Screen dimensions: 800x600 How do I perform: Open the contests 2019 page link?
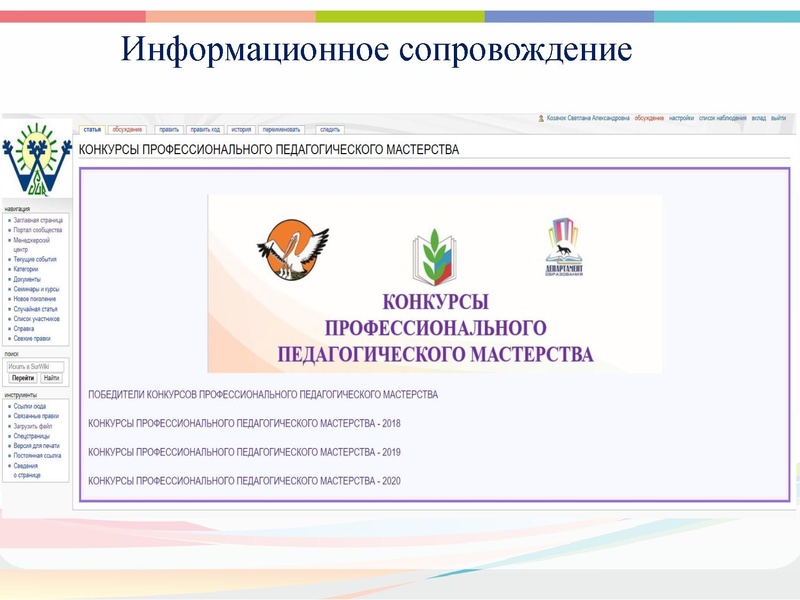point(244,452)
